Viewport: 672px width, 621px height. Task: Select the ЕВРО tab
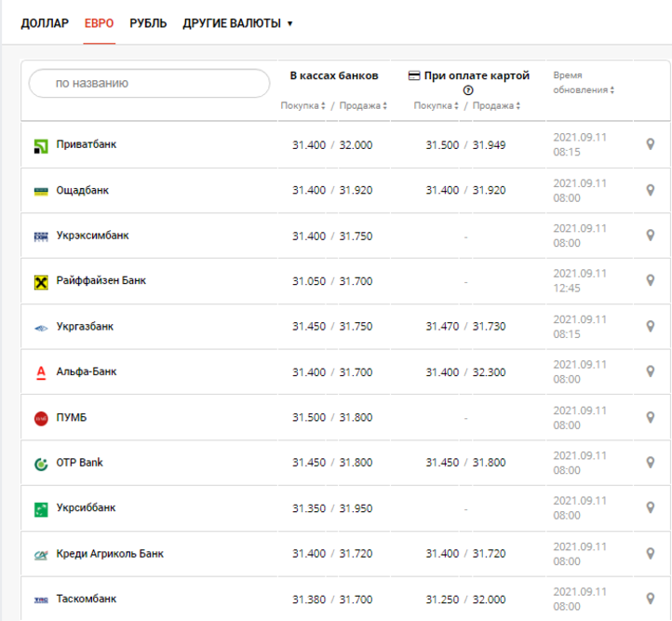tap(99, 23)
